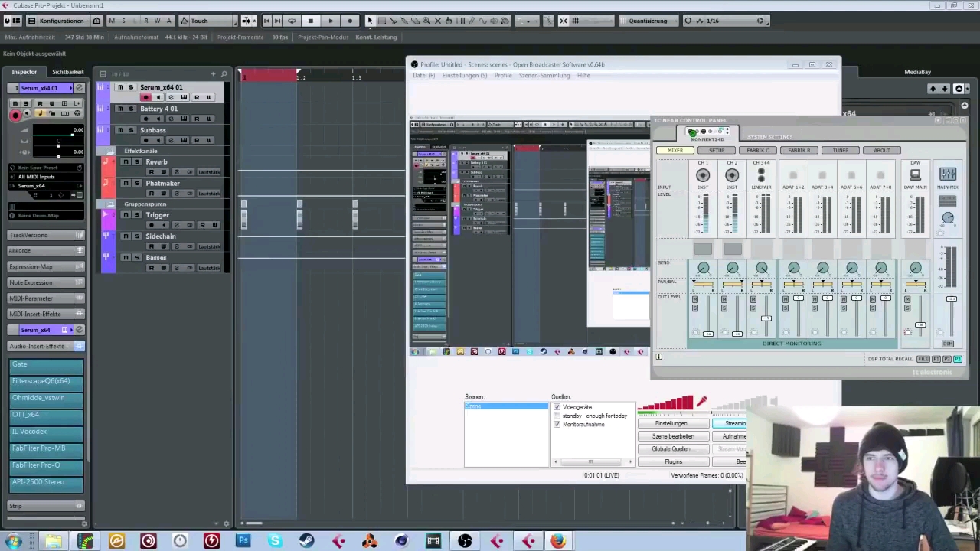Viewport: 980px width, 551px height.
Task: Enable standby - enough for today source
Action: pos(557,416)
